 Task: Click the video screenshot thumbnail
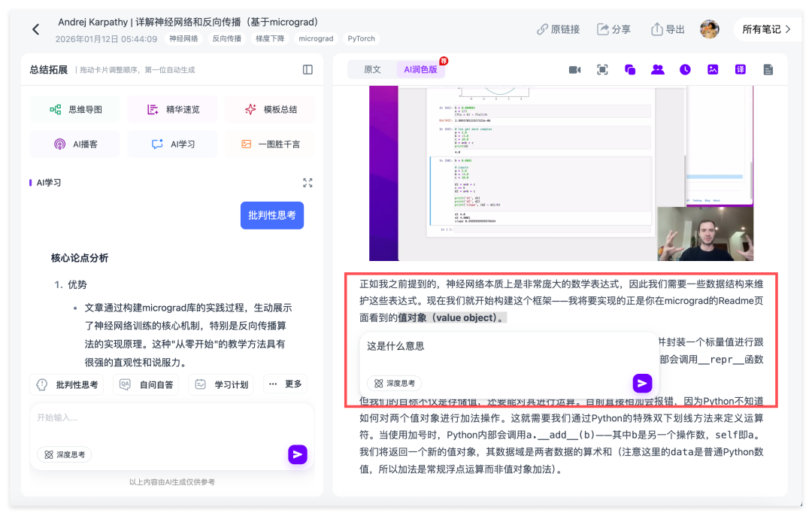point(562,174)
